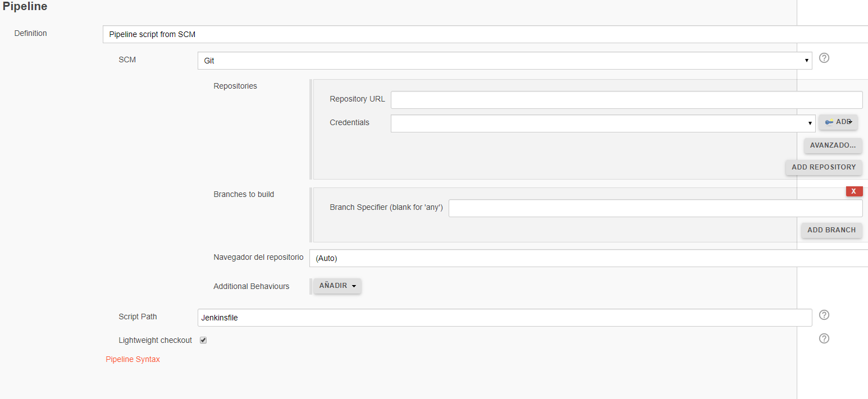Open the Definition dropdown

(485, 34)
